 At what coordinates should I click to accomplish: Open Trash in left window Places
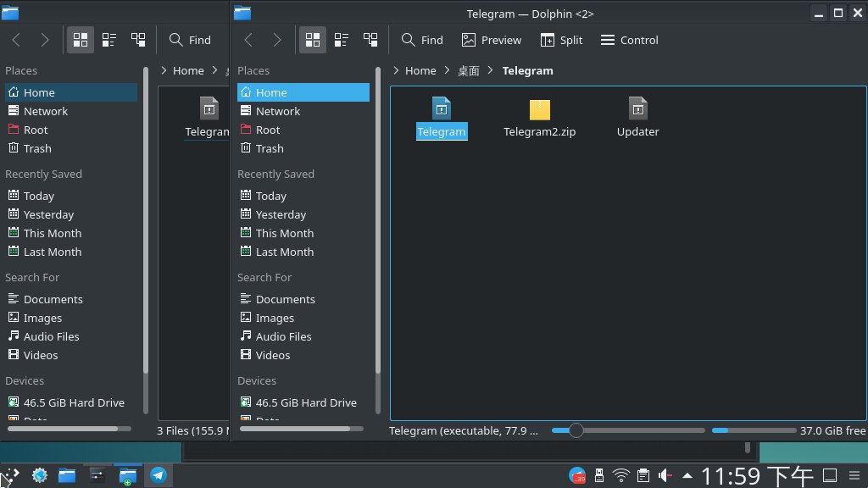[x=71, y=149]
